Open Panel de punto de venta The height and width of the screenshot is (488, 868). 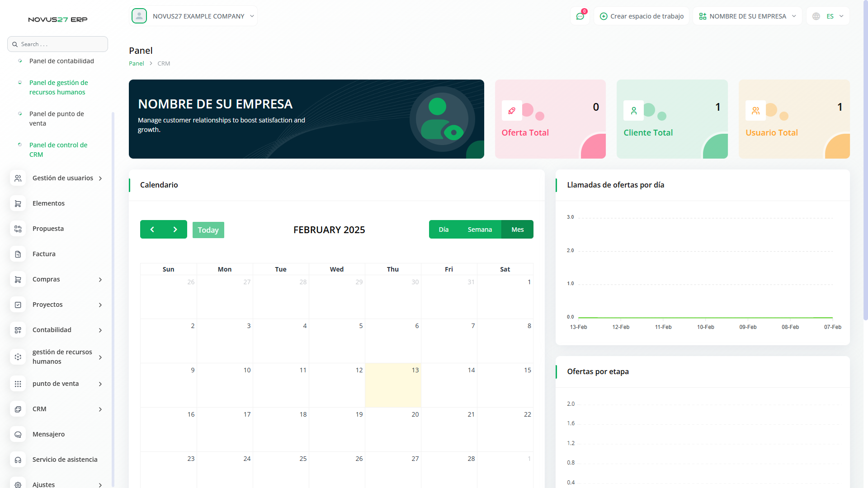coord(57,118)
